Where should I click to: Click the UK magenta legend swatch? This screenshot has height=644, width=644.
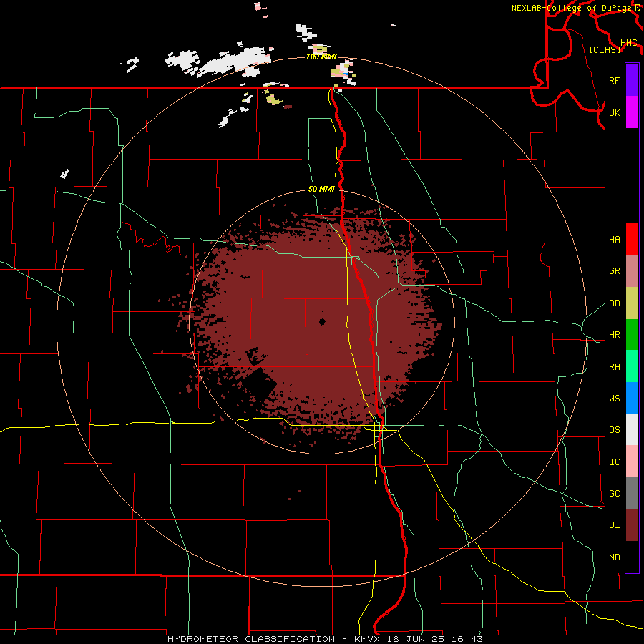(x=632, y=112)
